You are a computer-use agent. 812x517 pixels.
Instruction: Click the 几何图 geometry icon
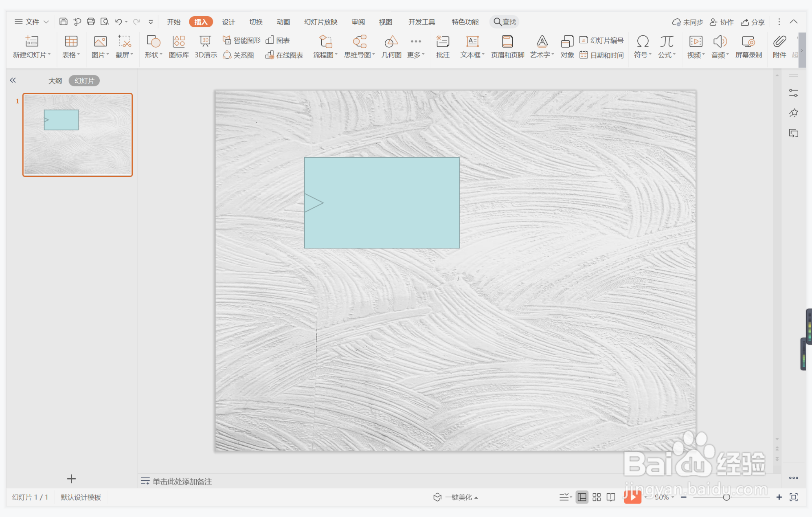click(x=391, y=46)
